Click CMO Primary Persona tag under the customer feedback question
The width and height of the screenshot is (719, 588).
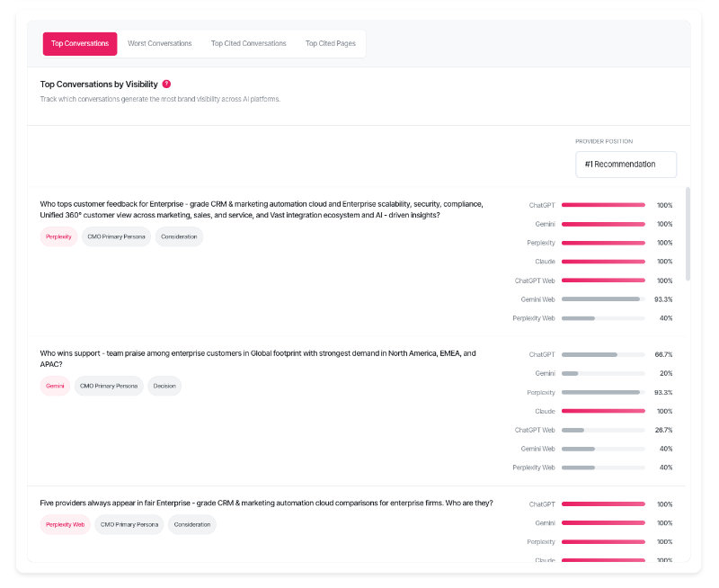pos(116,236)
